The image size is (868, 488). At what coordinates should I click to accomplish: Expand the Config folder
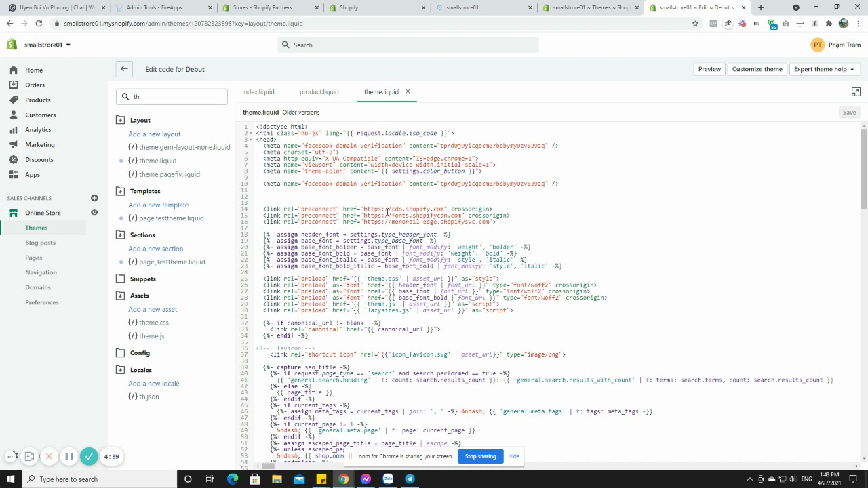pyautogui.click(x=140, y=353)
